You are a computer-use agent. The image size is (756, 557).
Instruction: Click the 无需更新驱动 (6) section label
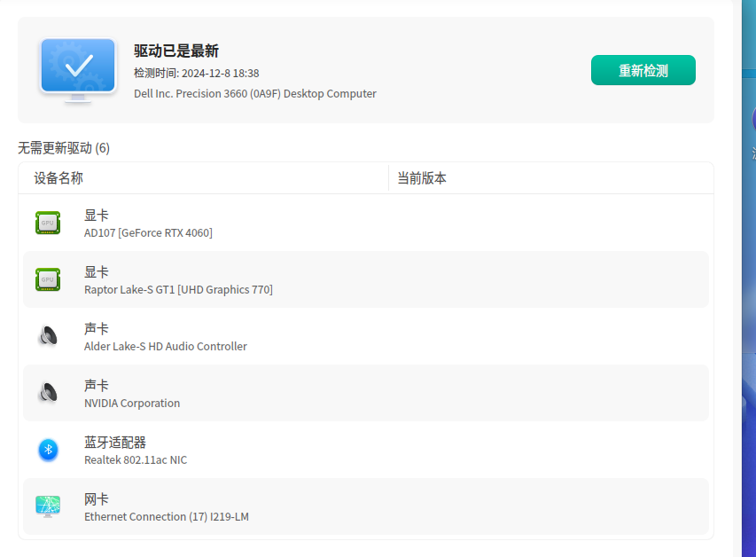pos(64,148)
